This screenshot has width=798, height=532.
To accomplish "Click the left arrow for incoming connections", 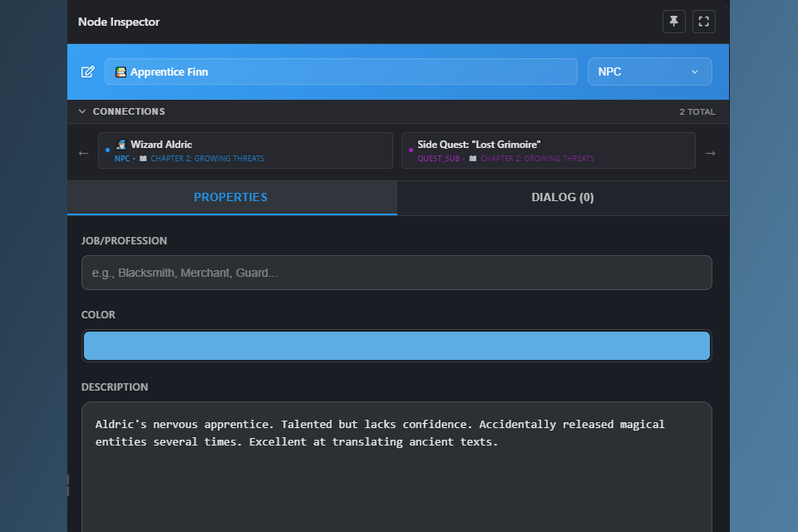I will [83, 153].
